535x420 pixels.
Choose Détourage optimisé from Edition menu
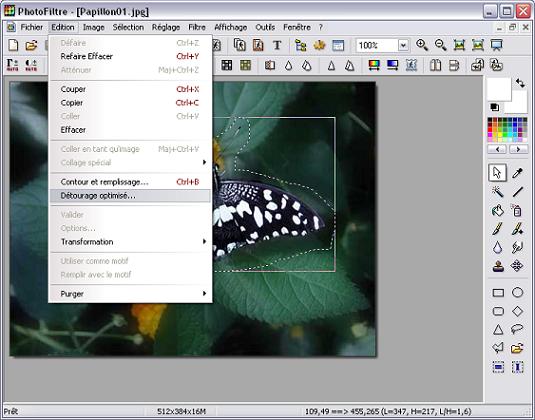point(130,196)
